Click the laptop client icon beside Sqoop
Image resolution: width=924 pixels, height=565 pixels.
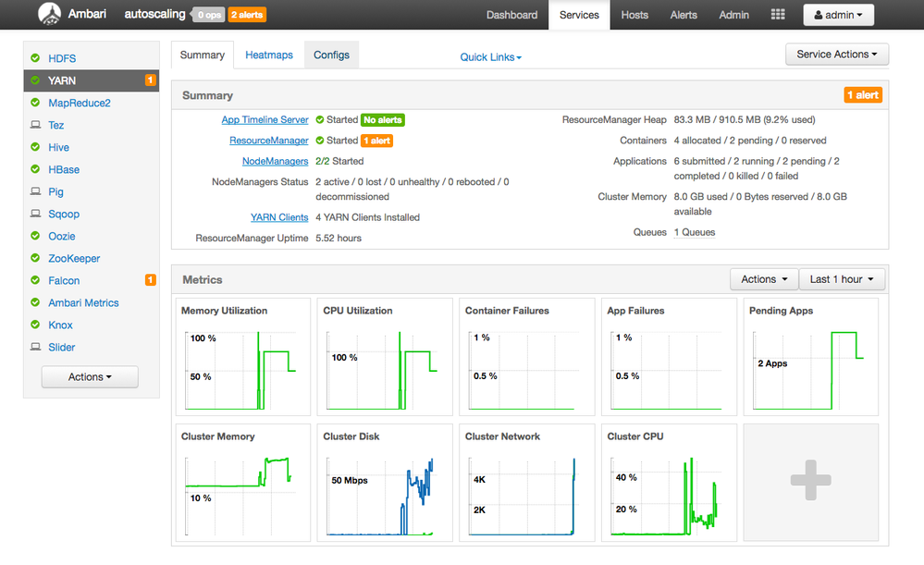coord(35,214)
